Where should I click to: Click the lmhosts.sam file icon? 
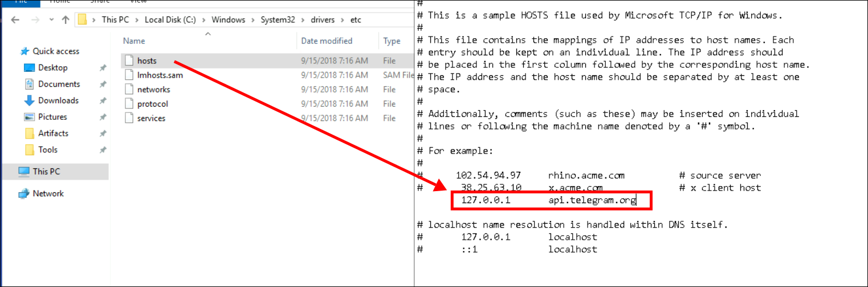click(129, 75)
